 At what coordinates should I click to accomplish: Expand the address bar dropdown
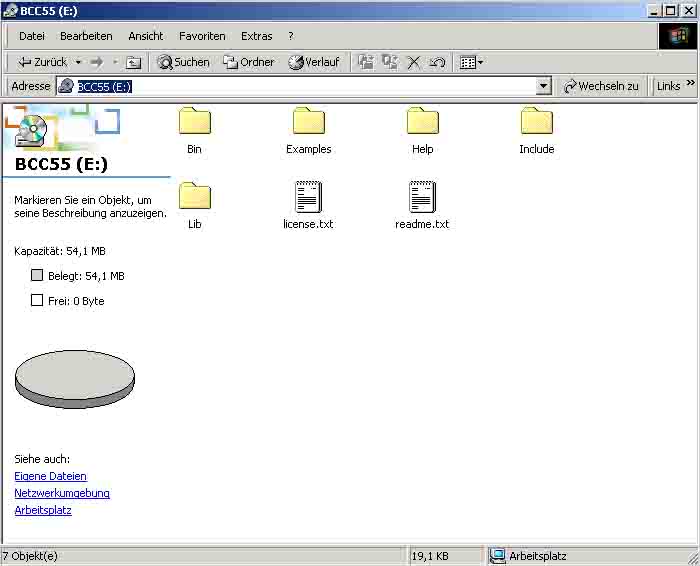click(x=543, y=87)
